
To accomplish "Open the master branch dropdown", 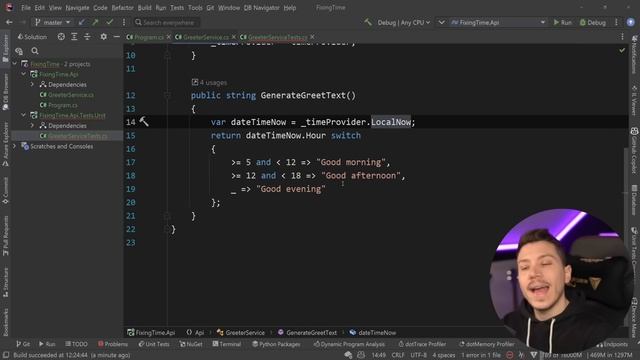I will coord(52,22).
